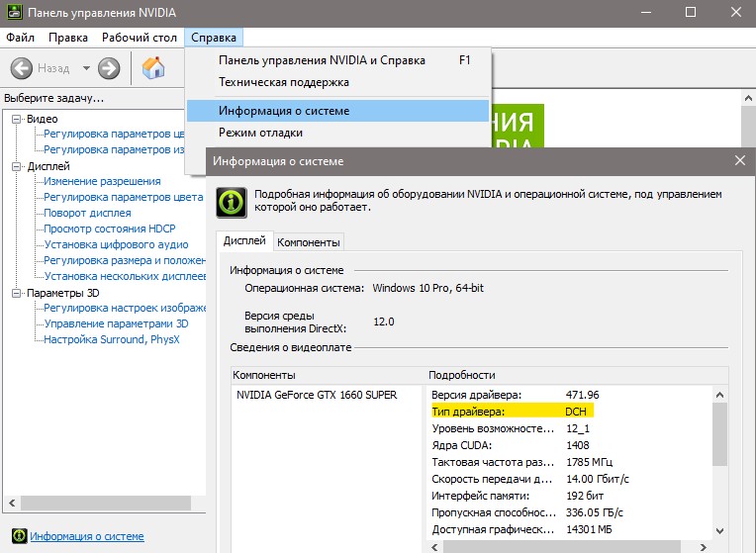Viewport: 756px width, 553px height.
Task: Click the Компоненты column header
Action: click(329, 375)
